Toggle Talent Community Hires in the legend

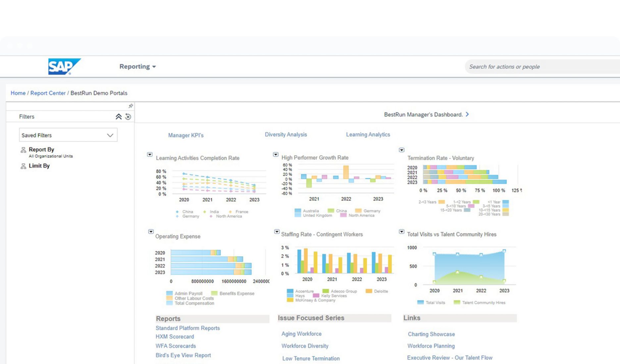point(480,302)
